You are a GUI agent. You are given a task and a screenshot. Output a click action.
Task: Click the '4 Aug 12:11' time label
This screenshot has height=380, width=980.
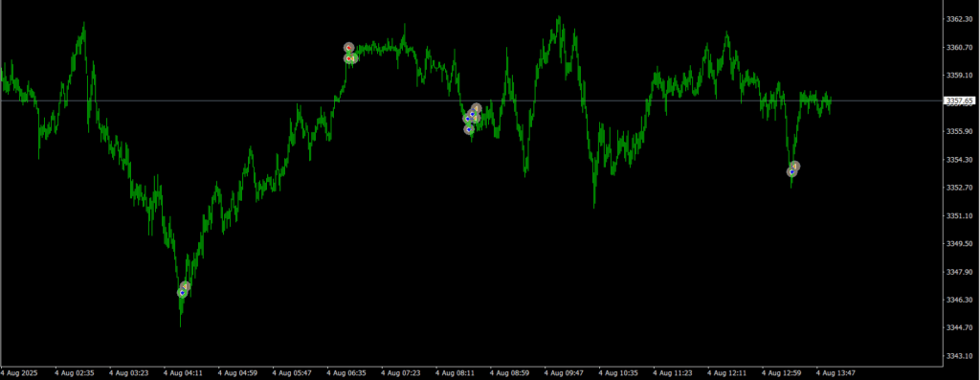[x=727, y=373]
